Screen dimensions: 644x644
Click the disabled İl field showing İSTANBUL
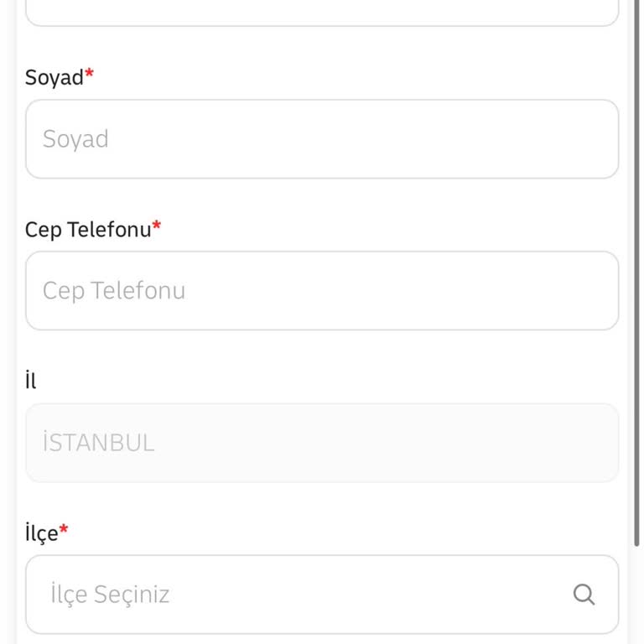click(x=322, y=443)
